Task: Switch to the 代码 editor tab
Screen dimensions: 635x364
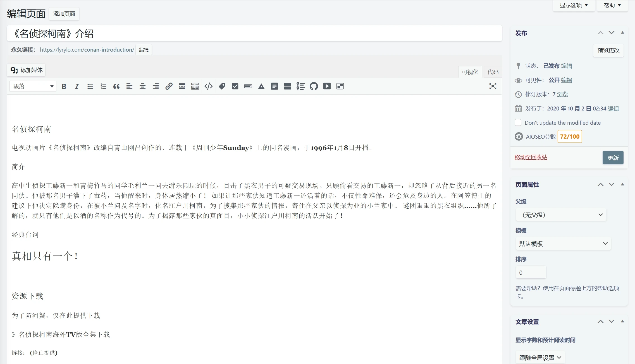Action: pos(493,72)
